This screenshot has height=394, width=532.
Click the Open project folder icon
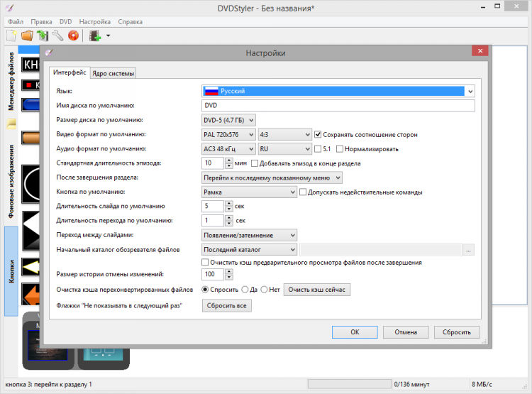(x=27, y=35)
